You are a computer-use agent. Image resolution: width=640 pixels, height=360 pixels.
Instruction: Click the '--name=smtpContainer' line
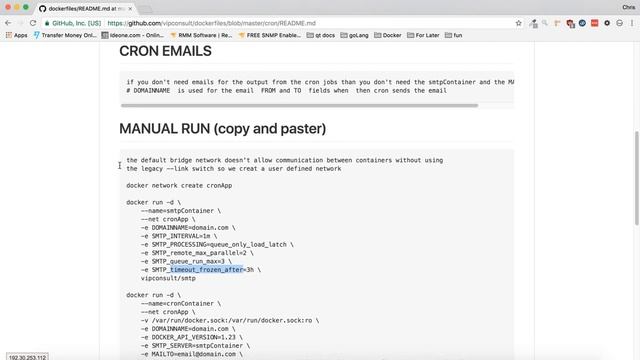point(180,211)
